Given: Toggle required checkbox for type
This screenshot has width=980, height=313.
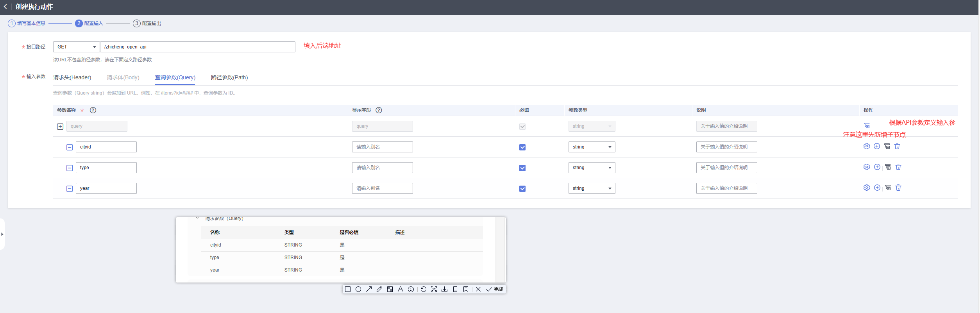Looking at the screenshot, I should click(522, 168).
